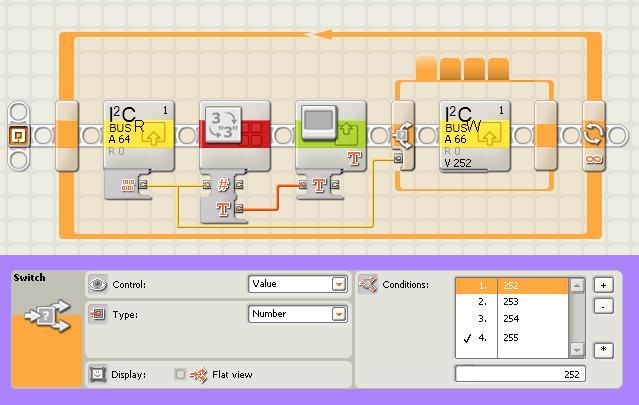Screen dimensions: 639x405
Task: Select fourth Switch condition tab
Action: [x=498, y=69]
